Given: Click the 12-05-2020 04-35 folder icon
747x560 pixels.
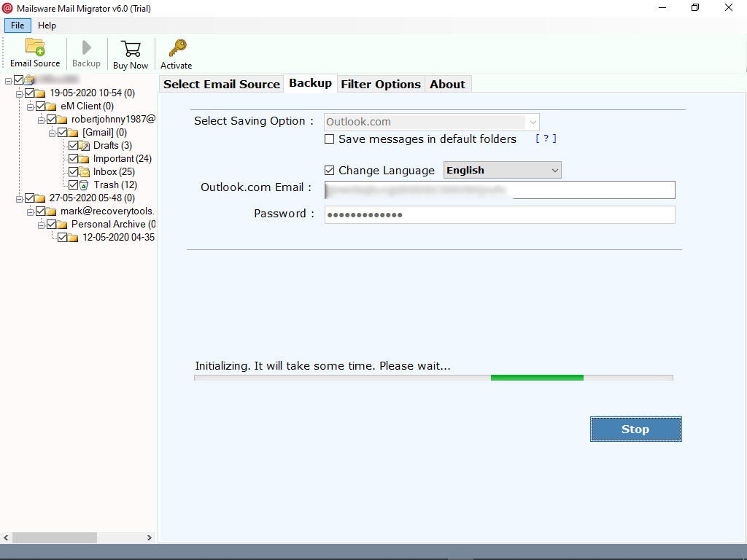Looking at the screenshot, I should [x=73, y=237].
